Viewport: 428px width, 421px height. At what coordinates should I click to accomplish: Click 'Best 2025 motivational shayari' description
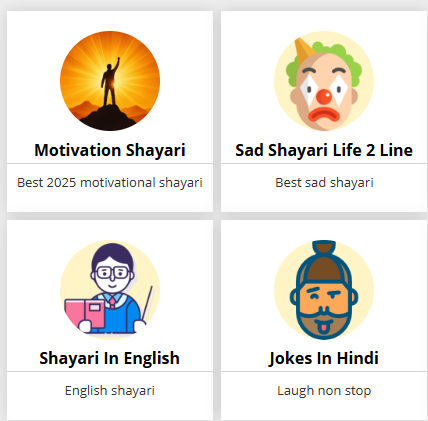tap(110, 183)
